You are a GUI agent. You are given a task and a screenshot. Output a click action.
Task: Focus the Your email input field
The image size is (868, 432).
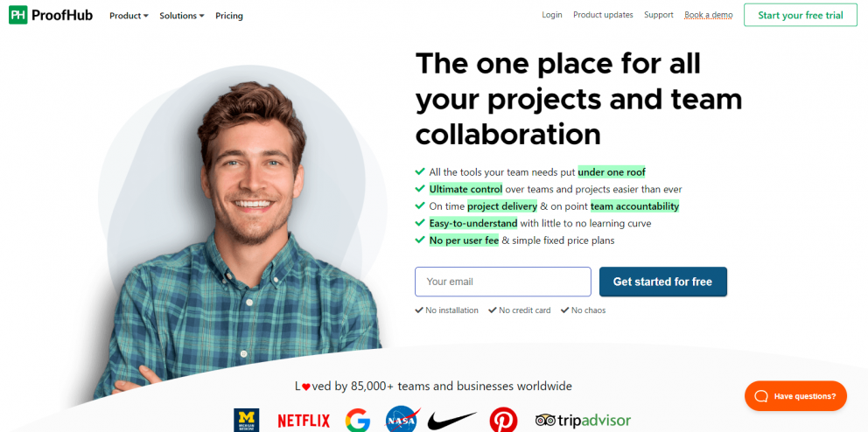(x=503, y=282)
